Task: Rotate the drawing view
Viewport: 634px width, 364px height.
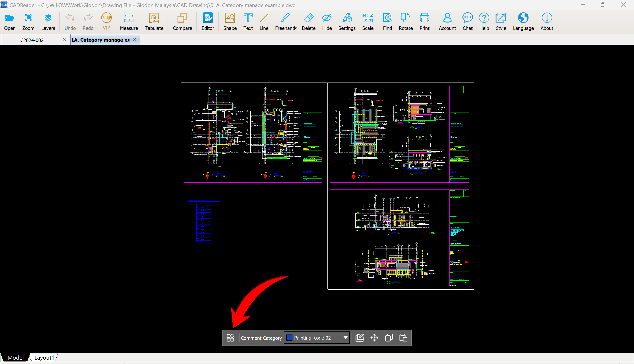Action: coord(406,22)
